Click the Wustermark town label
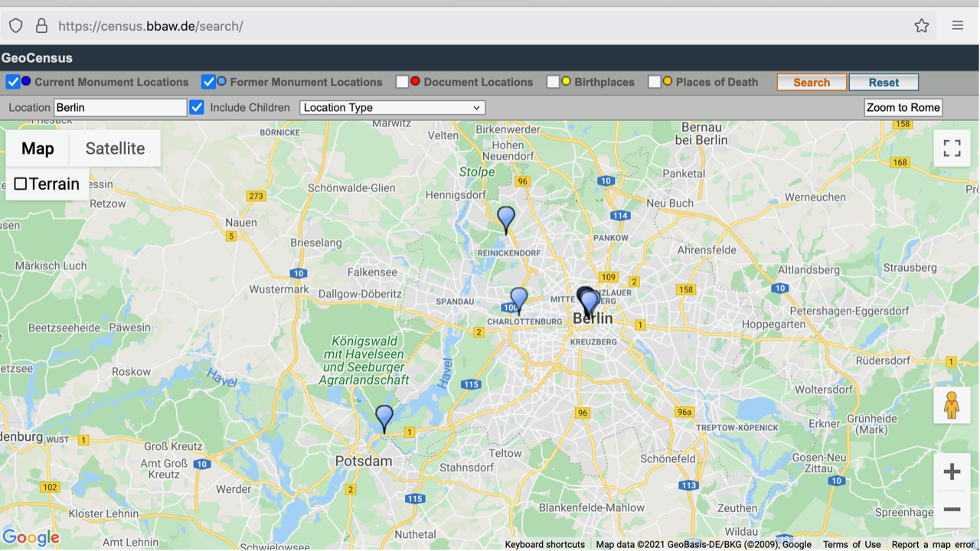This screenshot has height=551, width=980. click(279, 289)
